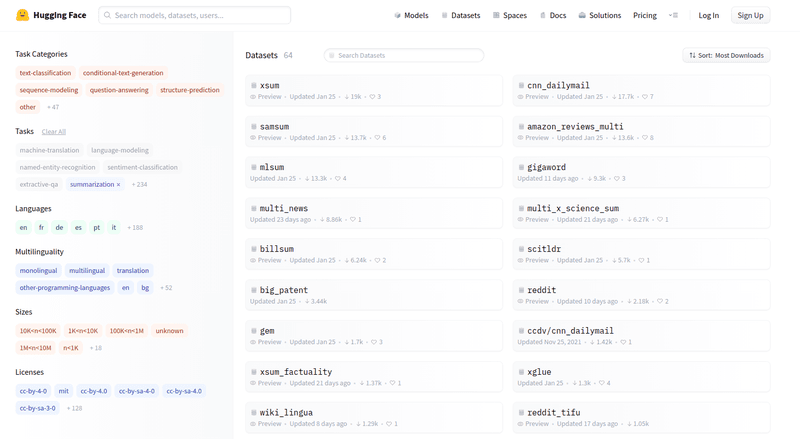Select the 'other' task category tag
Screen dimensions: 800x439
(x=28, y=107)
